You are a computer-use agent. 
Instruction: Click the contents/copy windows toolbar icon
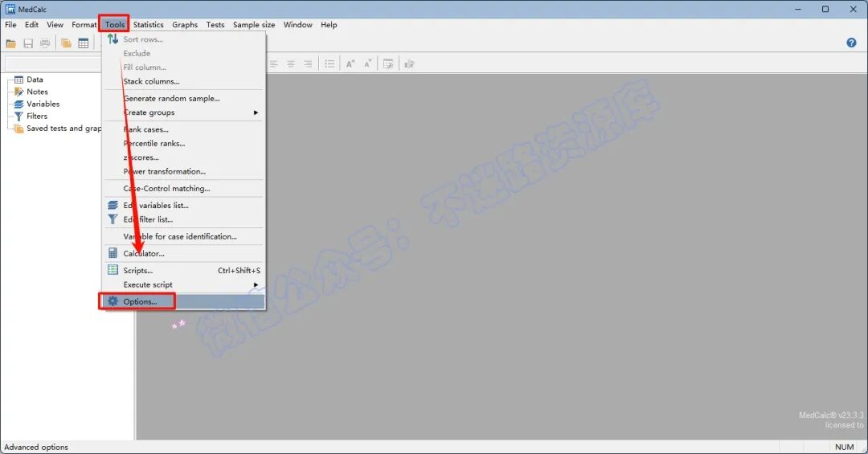coord(66,43)
